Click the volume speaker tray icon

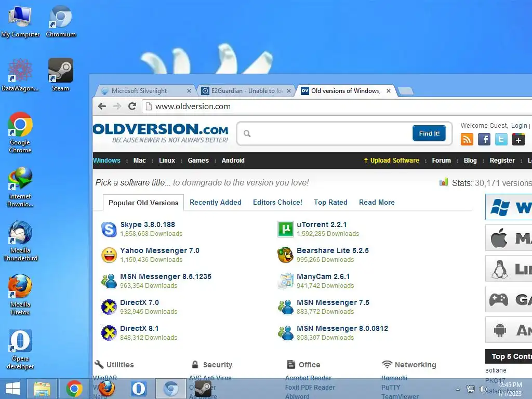point(483,389)
